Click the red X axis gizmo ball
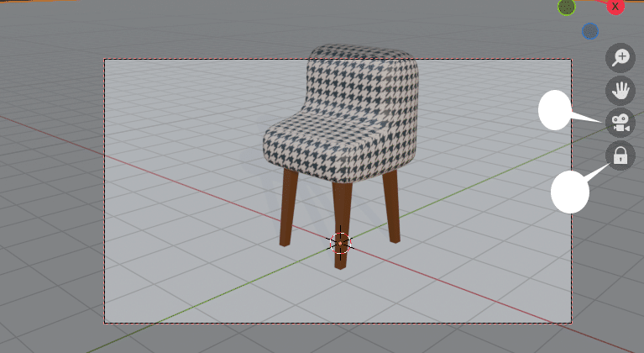This screenshot has width=644, height=353. coord(615,6)
